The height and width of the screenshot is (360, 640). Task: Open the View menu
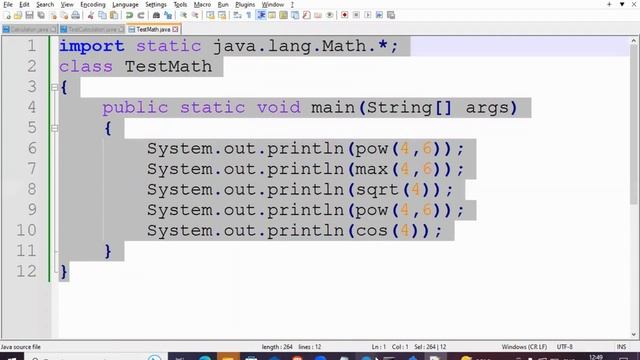click(x=67, y=4)
